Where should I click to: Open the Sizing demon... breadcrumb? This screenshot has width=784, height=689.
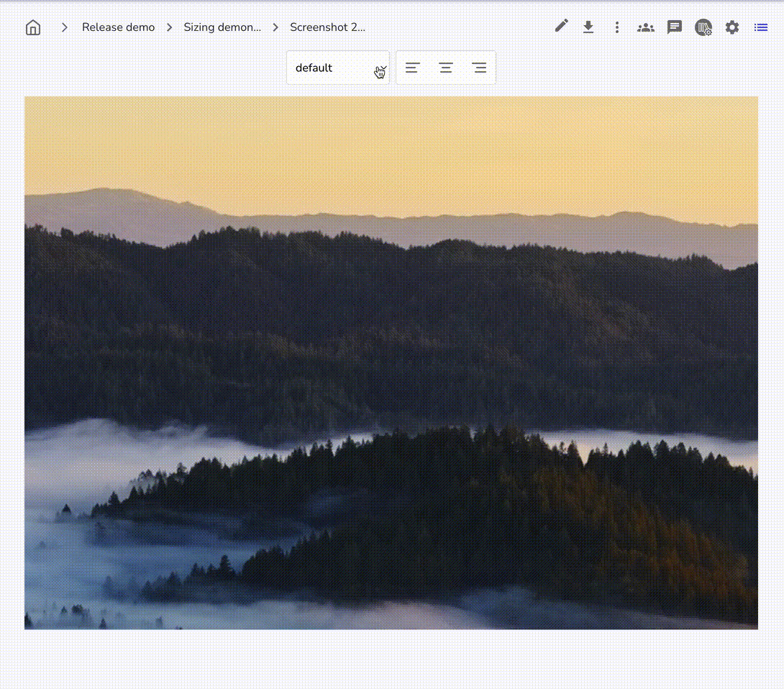tap(222, 27)
